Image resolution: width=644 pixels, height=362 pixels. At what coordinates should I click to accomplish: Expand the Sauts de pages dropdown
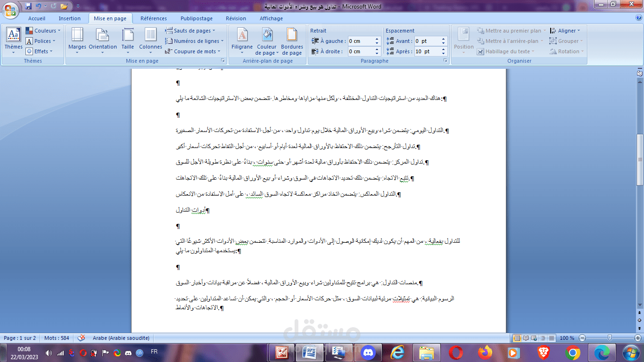[191, 31]
